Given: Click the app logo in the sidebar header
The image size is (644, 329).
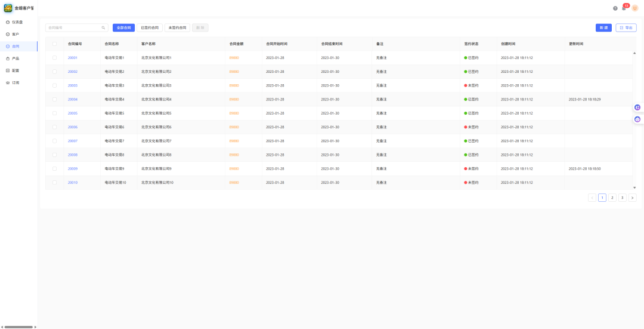Looking at the screenshot, I should point(8,8).
